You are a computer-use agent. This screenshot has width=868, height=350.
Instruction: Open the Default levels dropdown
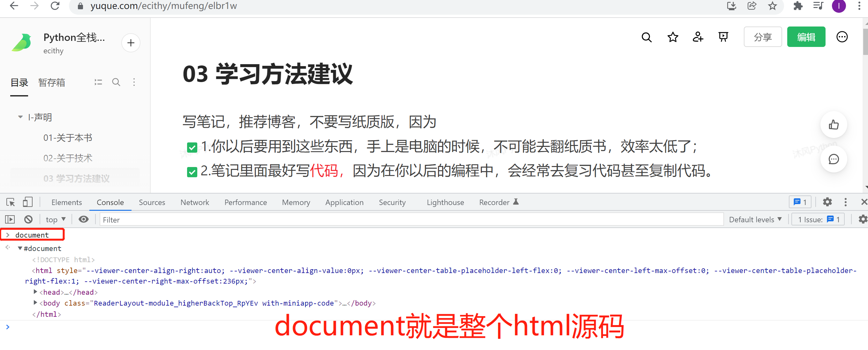(x=755, y=219)
